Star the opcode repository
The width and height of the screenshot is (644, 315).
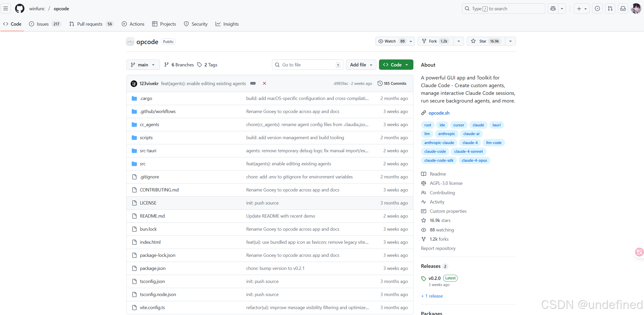click(x=486, y=41)
